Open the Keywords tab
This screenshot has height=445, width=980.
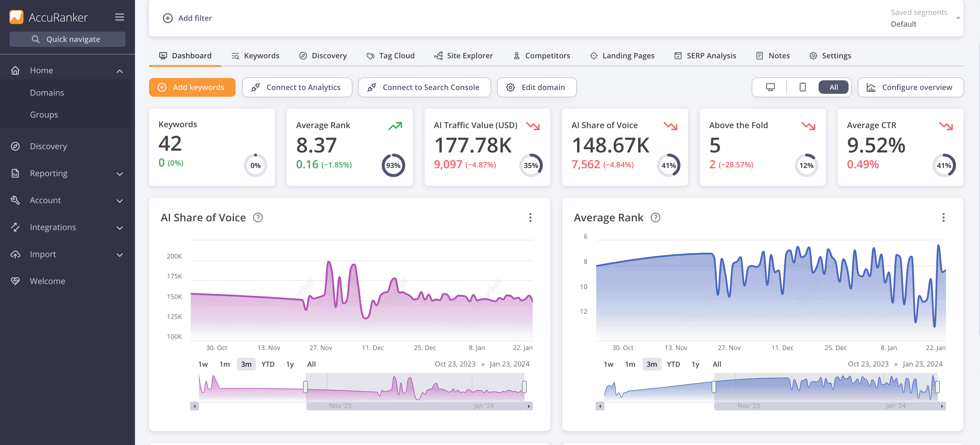pos(261,55)
